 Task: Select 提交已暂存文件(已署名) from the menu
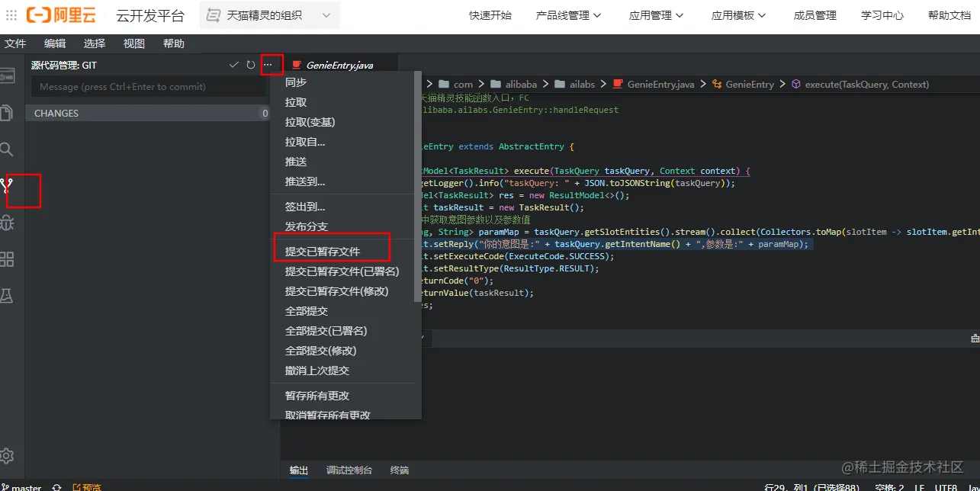[x=342, y=271]
